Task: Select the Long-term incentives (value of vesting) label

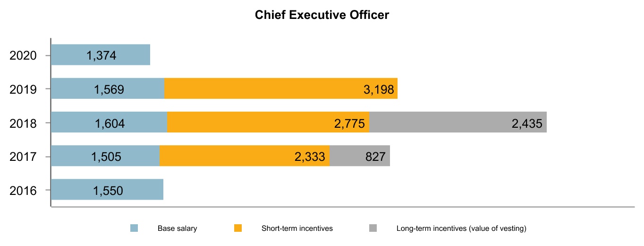Action: point(461,228)
